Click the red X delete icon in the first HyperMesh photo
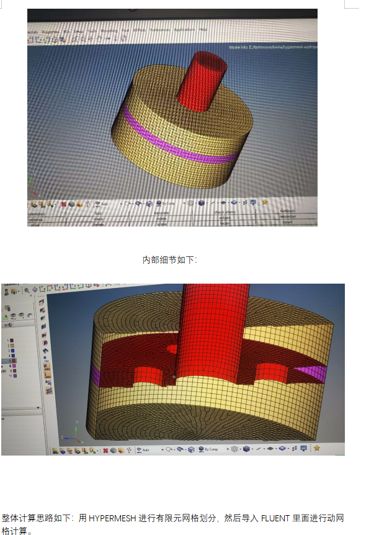 64,204
